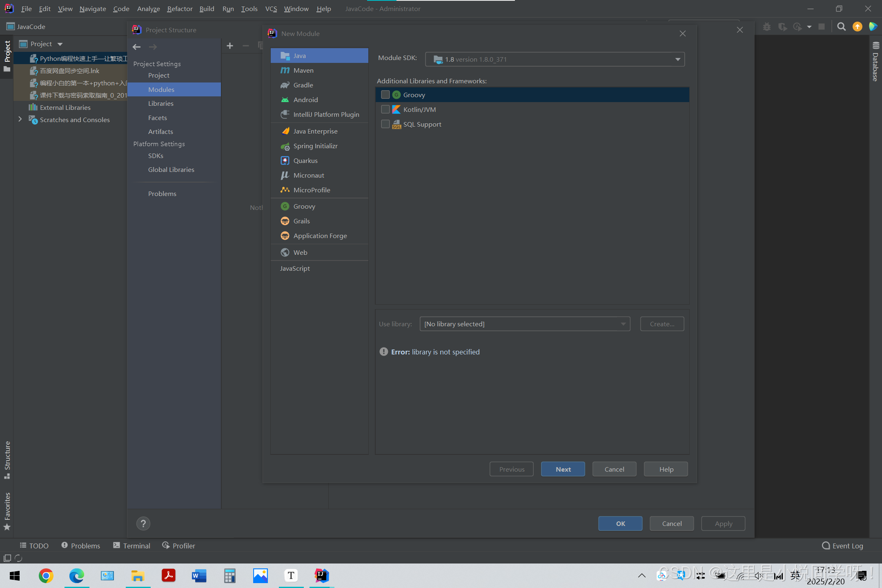Tick the SQL Support checkbox

point(385,124)
